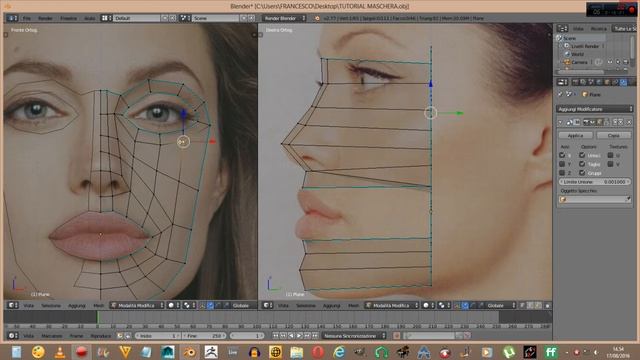Open Selezione menu in right viewport
Screen dimensions: 640x360
click(306, 305)
